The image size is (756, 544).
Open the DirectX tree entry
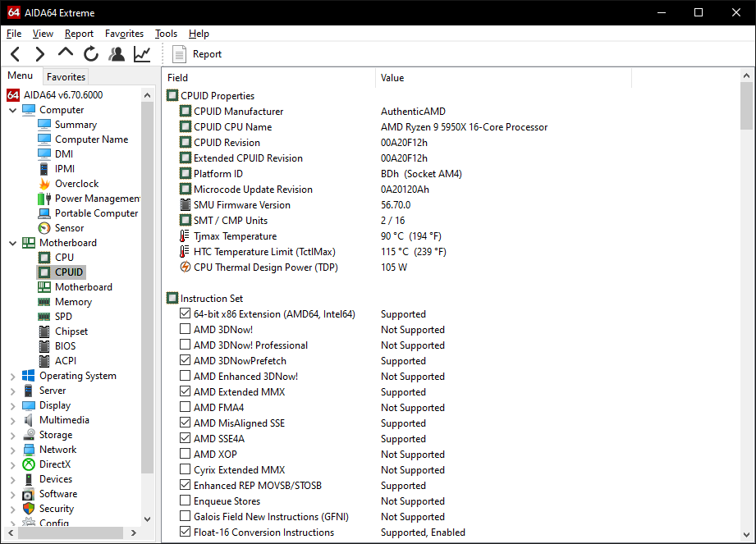pyautogui.click(x=55, y=464)
